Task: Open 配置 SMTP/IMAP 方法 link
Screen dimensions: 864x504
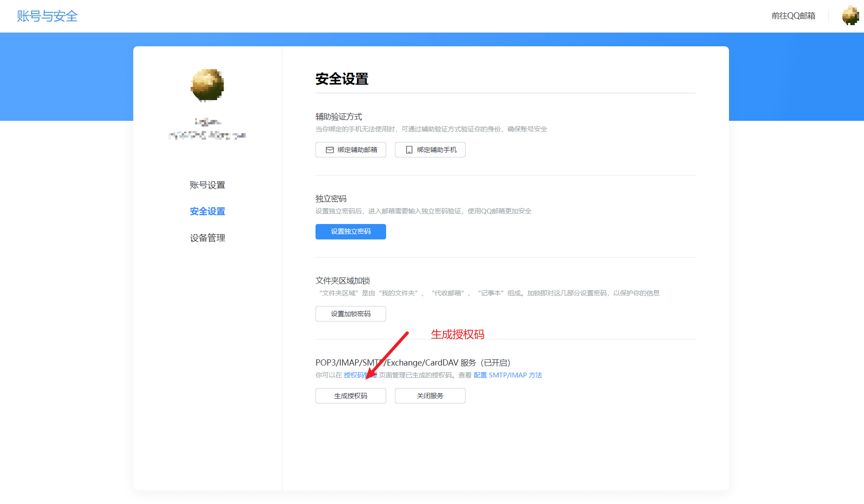Action: click(x=507, y=375)
